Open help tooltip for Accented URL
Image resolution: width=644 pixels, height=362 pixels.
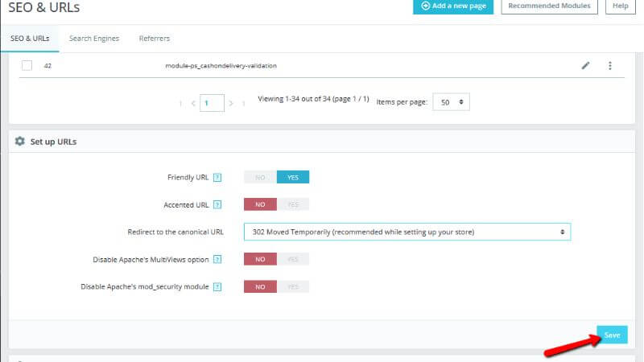pos(217,204)
